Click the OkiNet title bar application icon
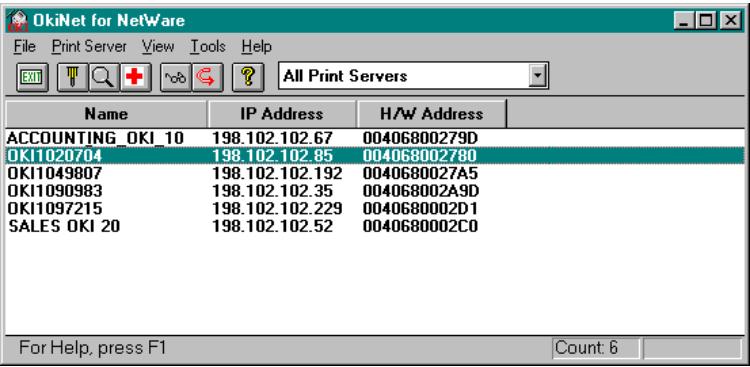 coord(18,21)
